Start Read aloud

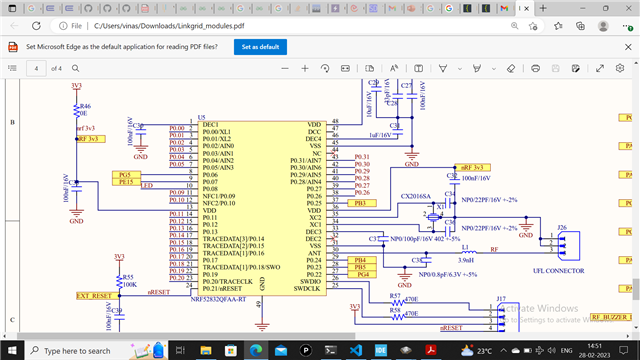pos(394,69)
